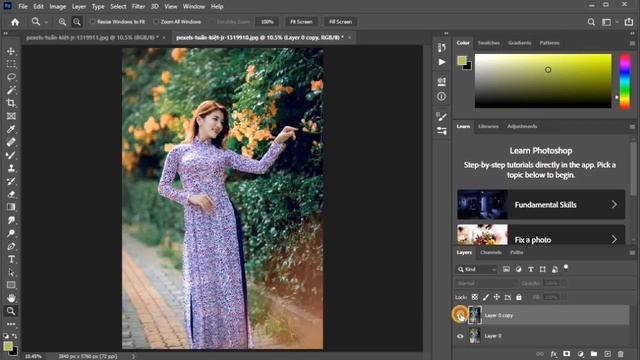Open the Learn panel options menu
This screenshot has width=640, height=360.
[x=632, y=127]
